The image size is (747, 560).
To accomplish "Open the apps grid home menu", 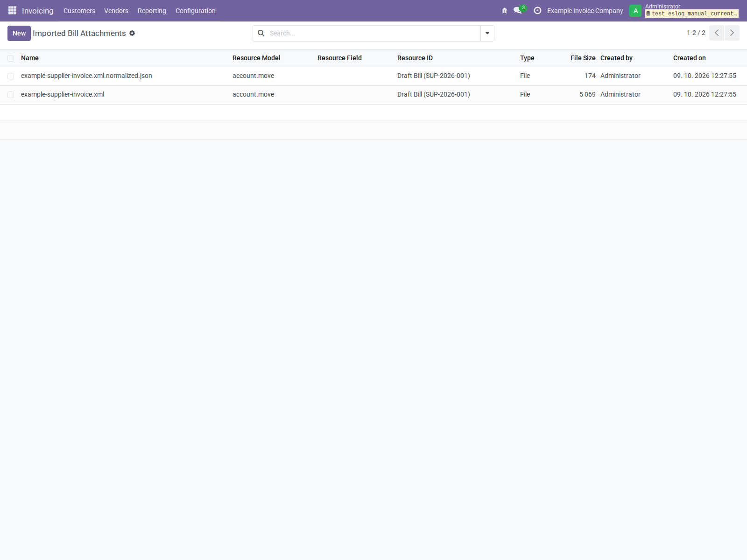I will tap(12, 10).
